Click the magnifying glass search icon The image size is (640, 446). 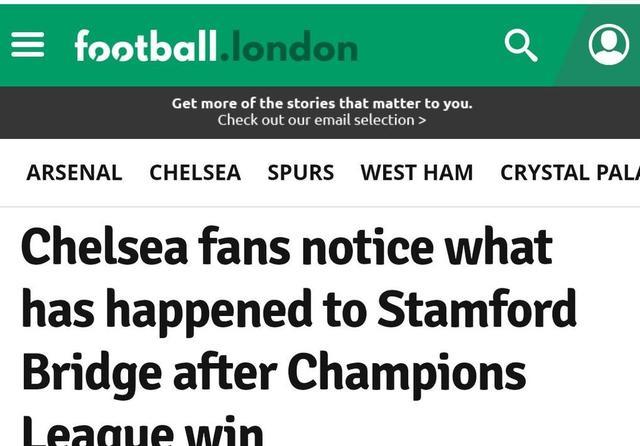[x=521, y=45]
